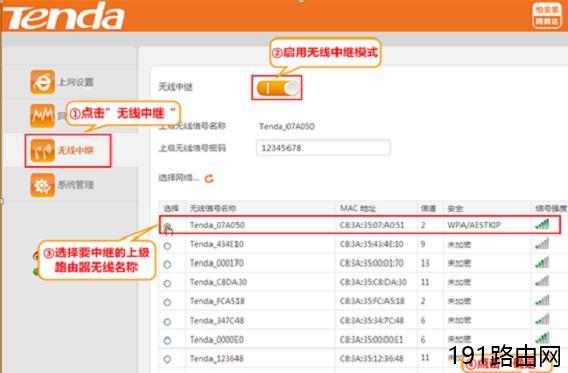
Task: Select radio button for Tenda_347C48
Action: point(167,322)
